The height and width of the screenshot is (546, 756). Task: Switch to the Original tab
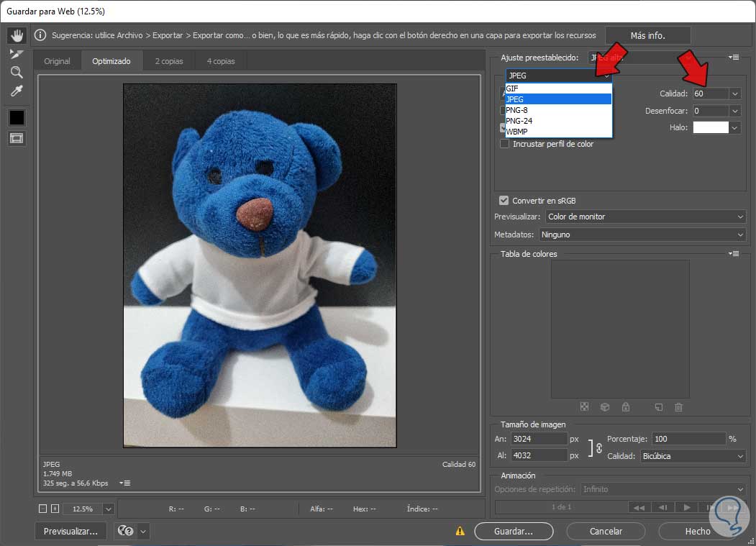pos(57,61)
